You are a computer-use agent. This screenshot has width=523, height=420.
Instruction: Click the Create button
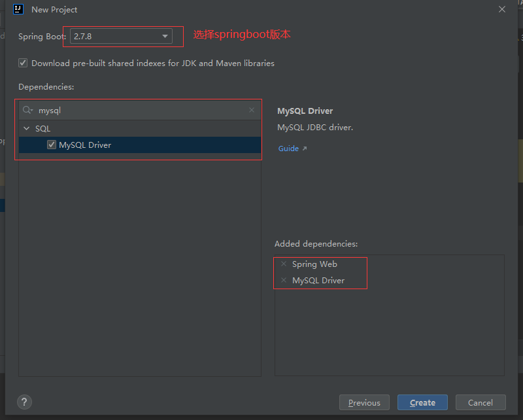422,402
